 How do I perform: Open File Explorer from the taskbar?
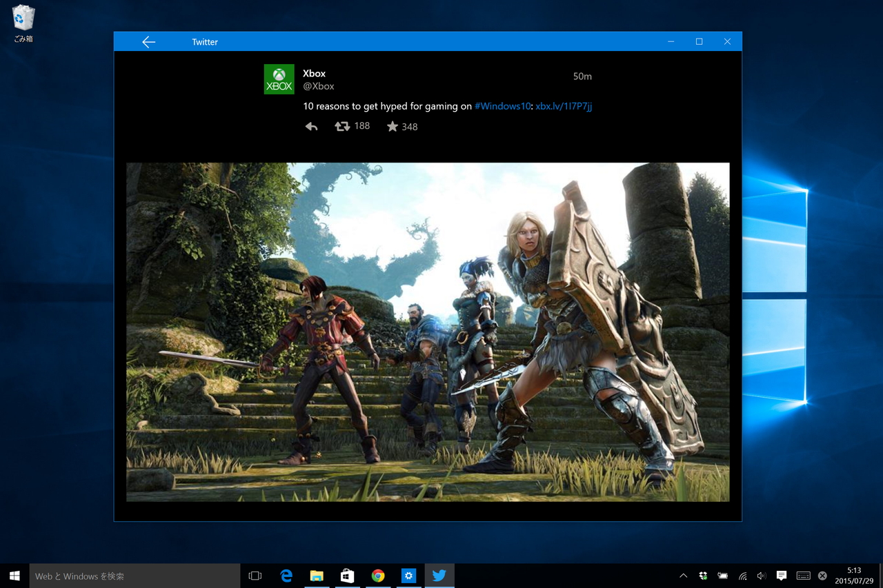[x=317, y=576]
